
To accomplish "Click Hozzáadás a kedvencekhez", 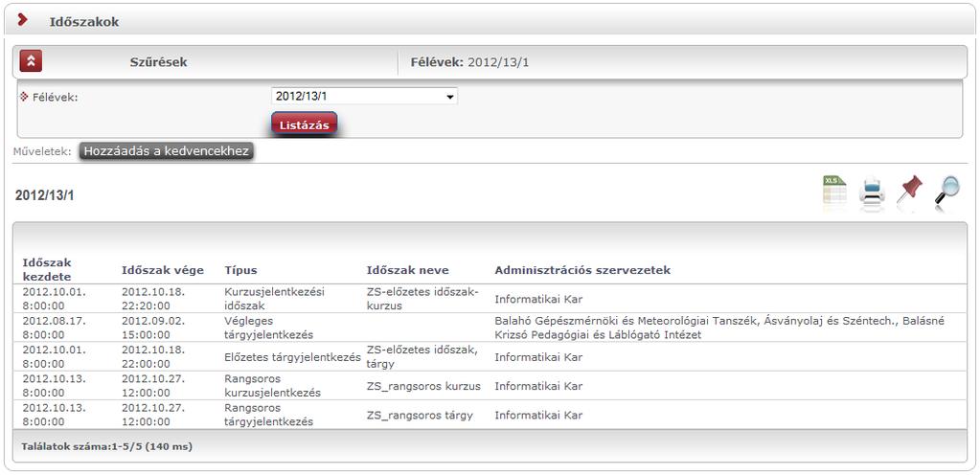I will point(167,151).
